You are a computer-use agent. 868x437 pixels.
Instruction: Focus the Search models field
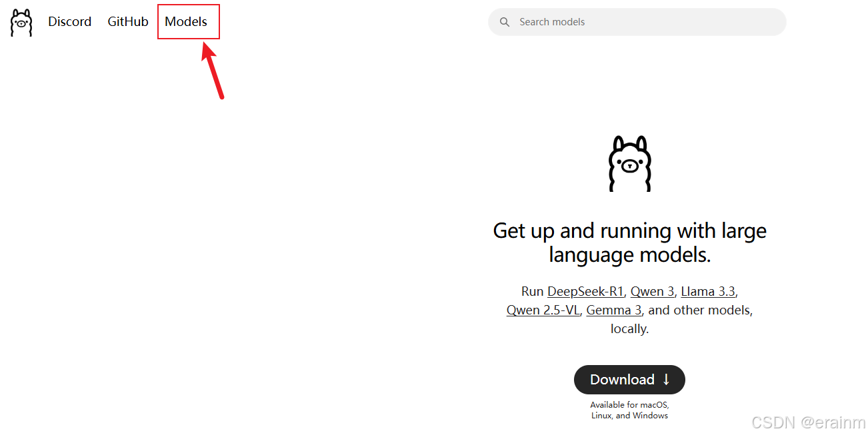(637, 22)
